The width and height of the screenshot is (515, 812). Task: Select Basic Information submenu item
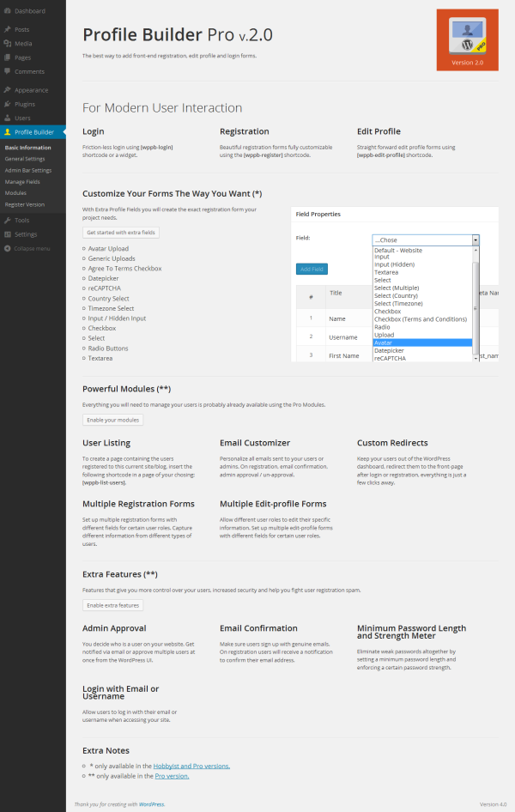coord(28,148)
